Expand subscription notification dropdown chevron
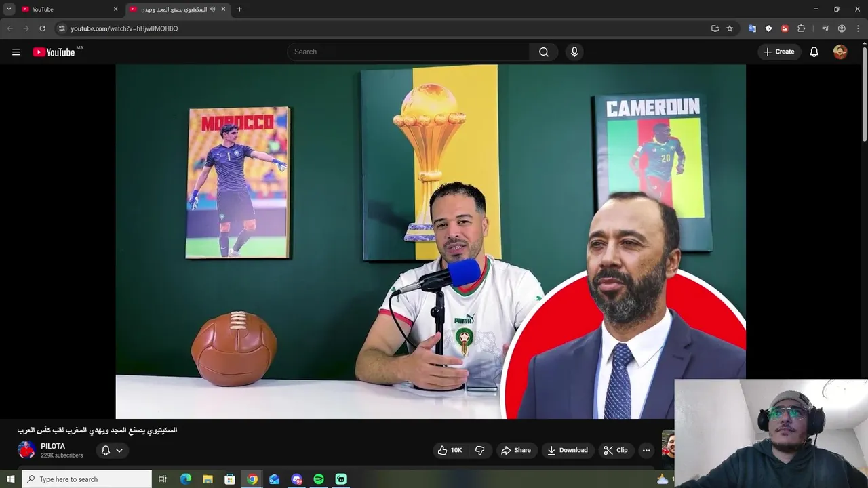 coord(119,450)
